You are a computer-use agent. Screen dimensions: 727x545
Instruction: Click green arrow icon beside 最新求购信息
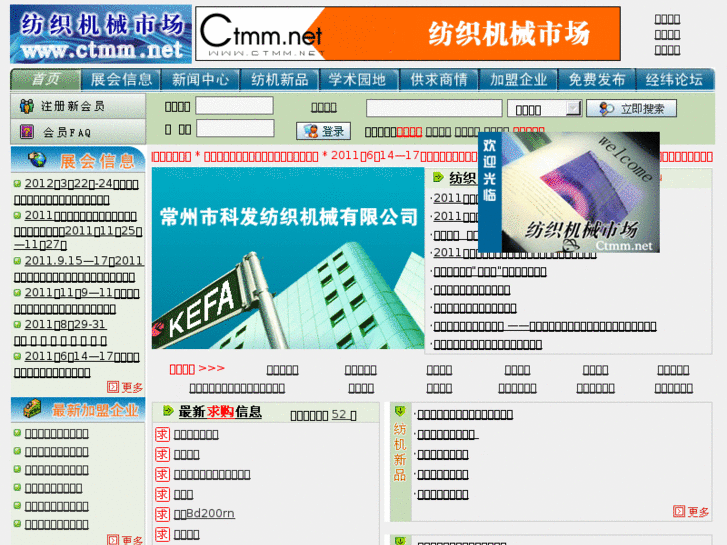click(168, 410)
